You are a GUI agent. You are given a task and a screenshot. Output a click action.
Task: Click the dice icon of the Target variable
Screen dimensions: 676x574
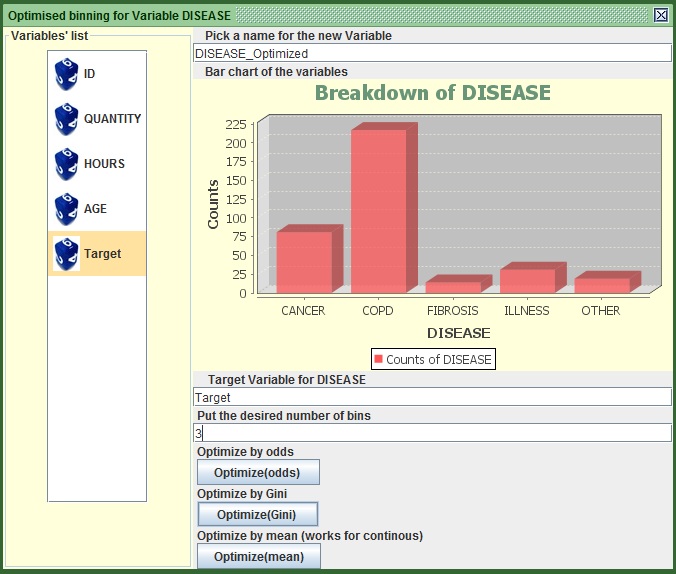coord(66,254)
